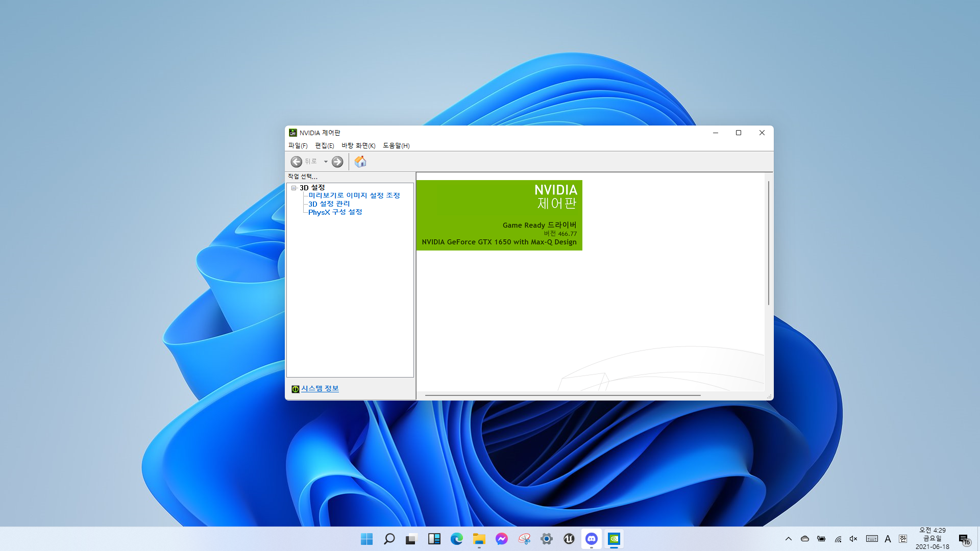Open the 파일(F) menu
This screenshot has width=980, height=551.
pyautogui.click(x=298, y=146)
